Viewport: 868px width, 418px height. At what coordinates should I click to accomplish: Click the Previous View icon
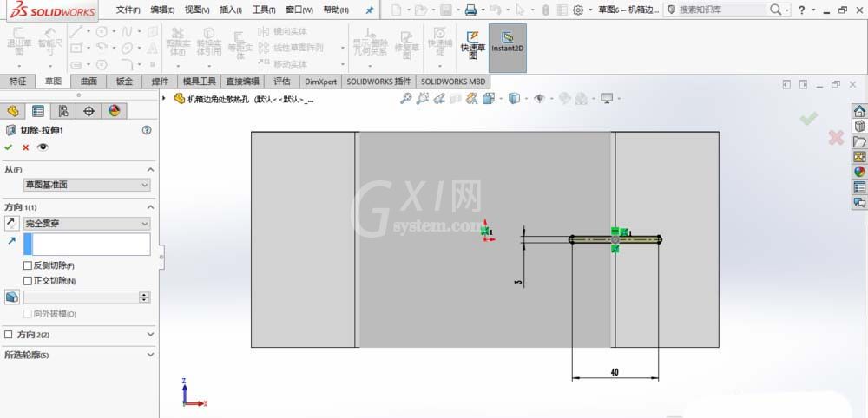(x=439, y=98)
